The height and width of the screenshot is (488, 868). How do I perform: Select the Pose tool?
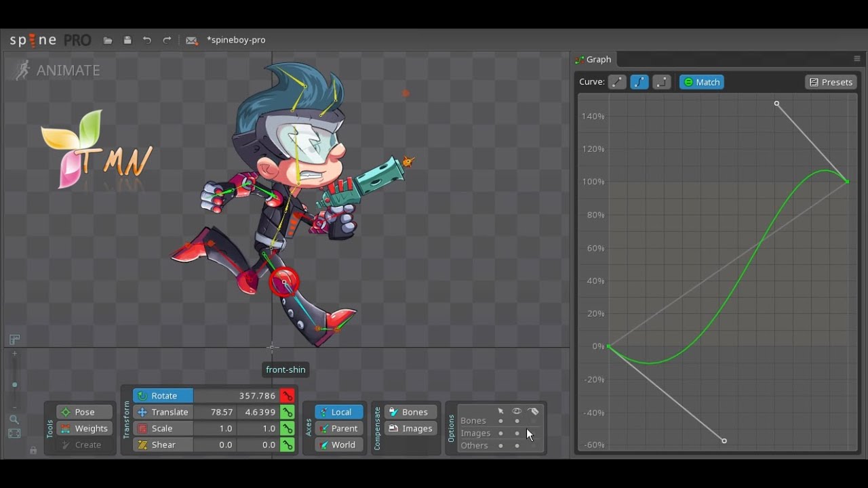[85, 412]
